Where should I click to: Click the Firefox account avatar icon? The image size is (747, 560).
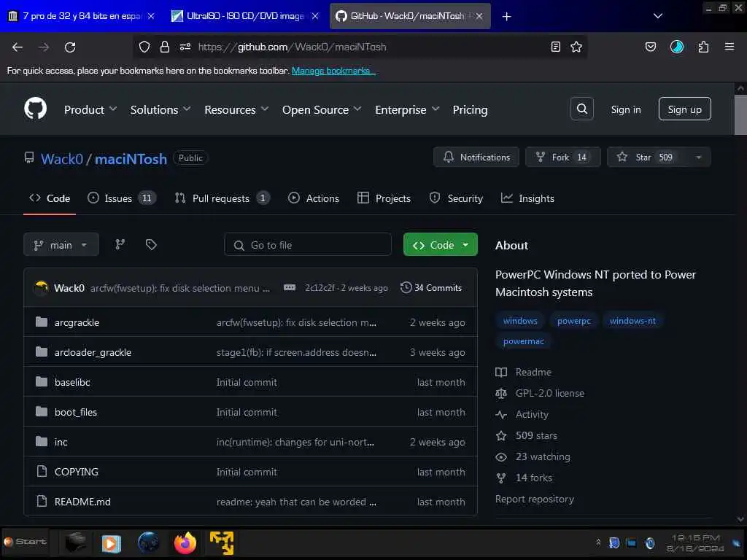676,47
